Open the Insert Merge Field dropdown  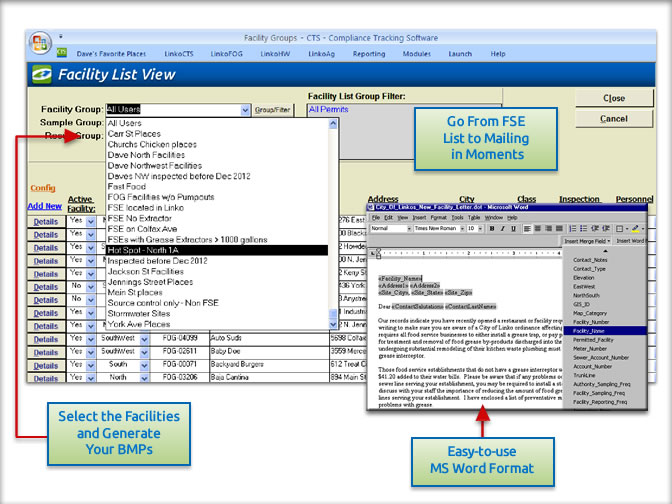[x=587, y=241]
